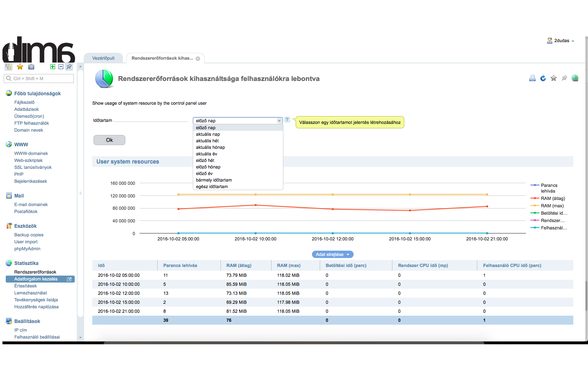The image size is (588, 368).
Task: Click the Statisztika section icon
Action: click(x=9, y=263)
